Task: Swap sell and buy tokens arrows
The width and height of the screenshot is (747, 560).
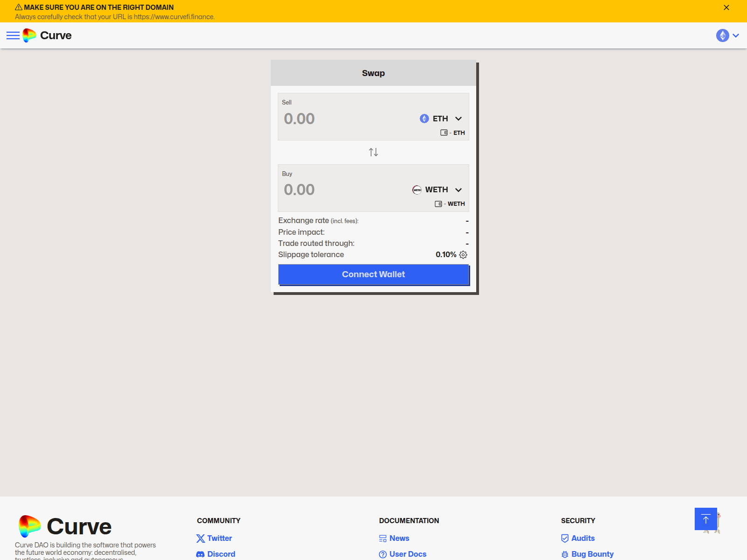Action: pyautogui.click(x=373, y=152)
